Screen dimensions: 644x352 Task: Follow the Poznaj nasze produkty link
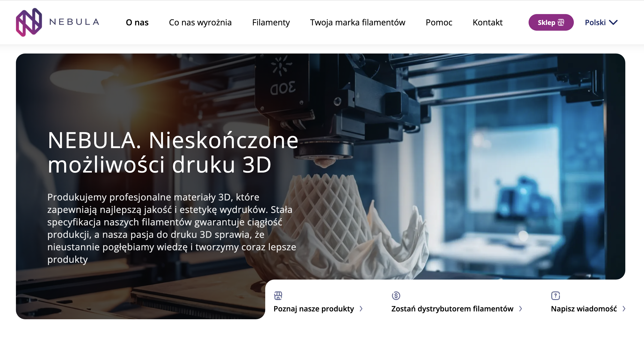(314, 309)
